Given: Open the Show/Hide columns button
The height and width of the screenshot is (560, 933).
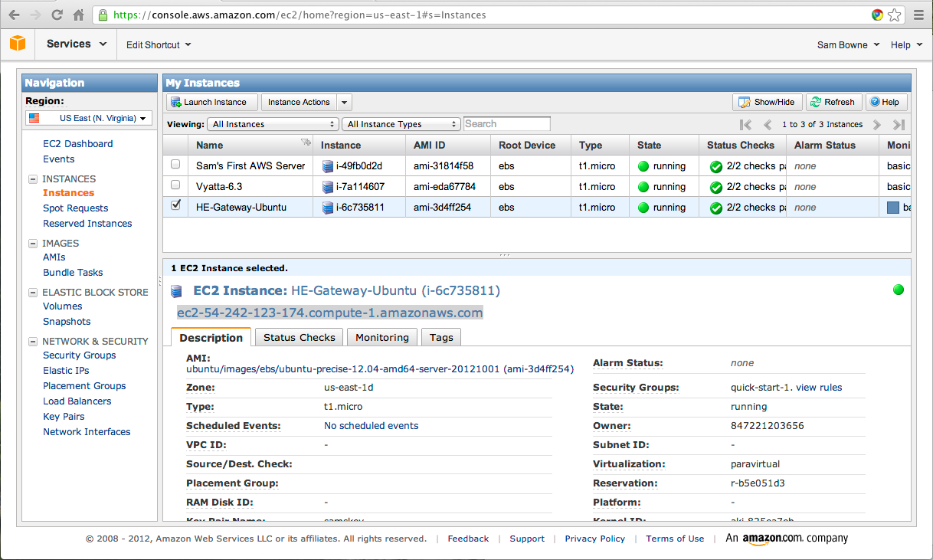Looking at the screenshot, I should coord(767,102).
